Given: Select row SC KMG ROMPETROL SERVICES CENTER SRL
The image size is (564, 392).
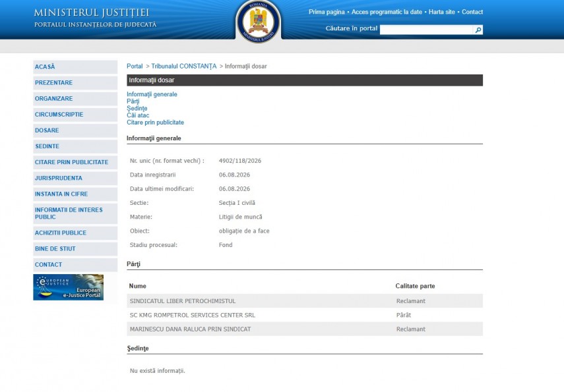Looking at the screenshot, I should coord(305,315).
